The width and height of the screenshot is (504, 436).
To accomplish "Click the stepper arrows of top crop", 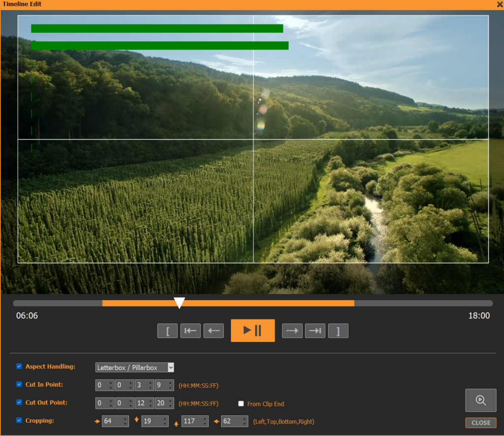I will pyautogui.click(x=165, y=421).
